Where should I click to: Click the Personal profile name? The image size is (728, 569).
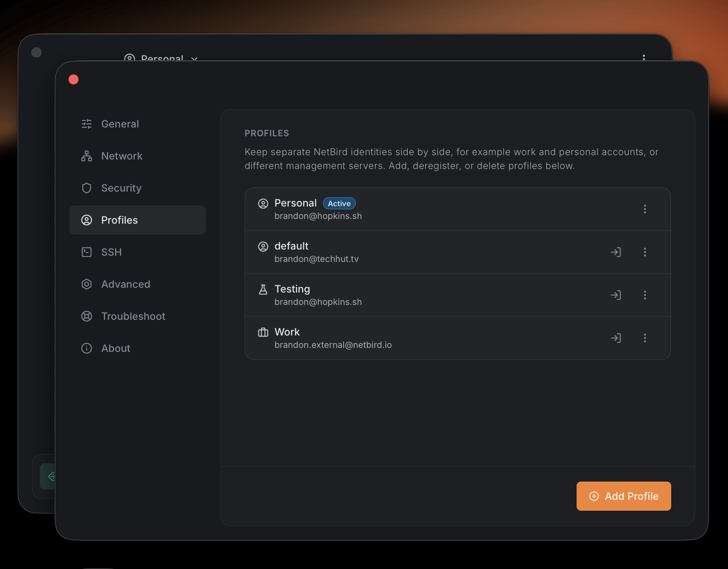point(296,203)
